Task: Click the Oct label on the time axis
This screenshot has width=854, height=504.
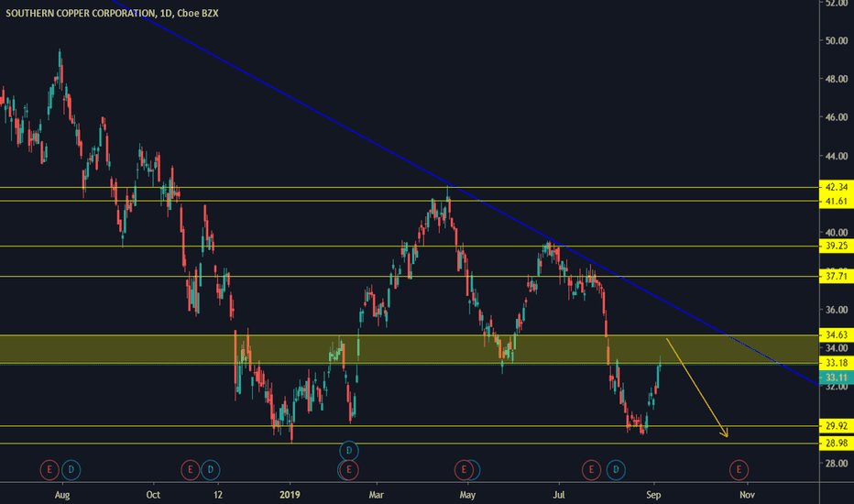Action: click(x=153, y=495)
